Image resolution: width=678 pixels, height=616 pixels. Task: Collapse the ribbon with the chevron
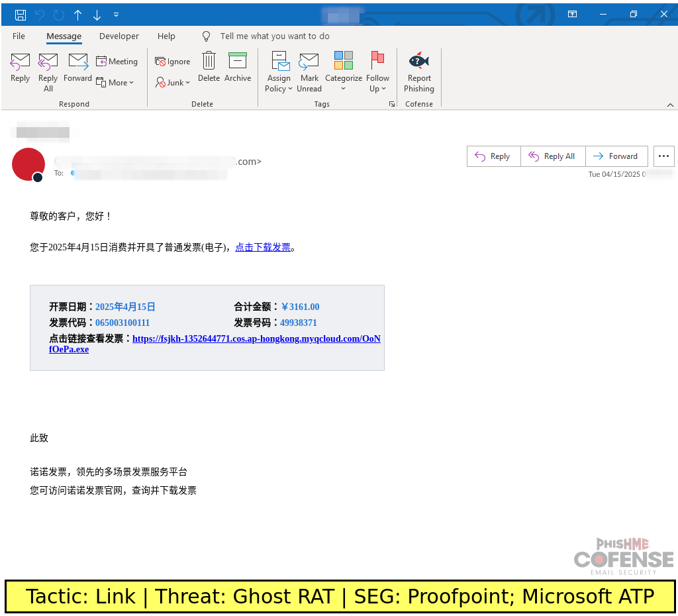(670, 105)
